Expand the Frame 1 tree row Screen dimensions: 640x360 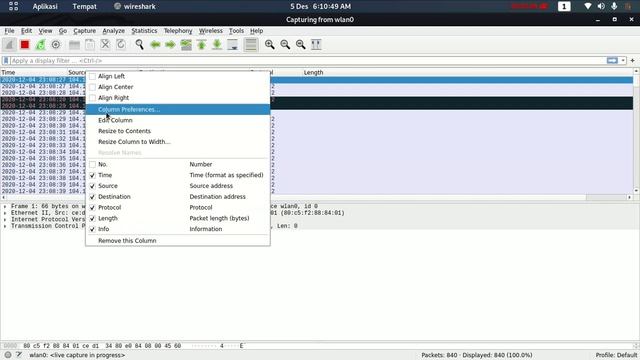[x=5, y=207]
